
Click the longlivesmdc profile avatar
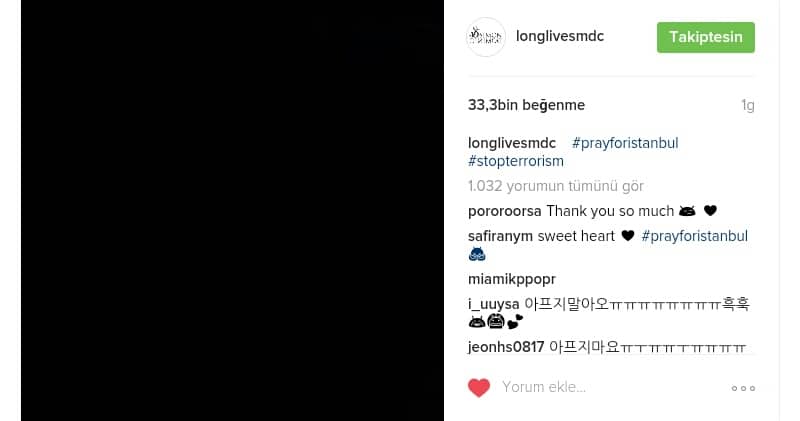486,37
